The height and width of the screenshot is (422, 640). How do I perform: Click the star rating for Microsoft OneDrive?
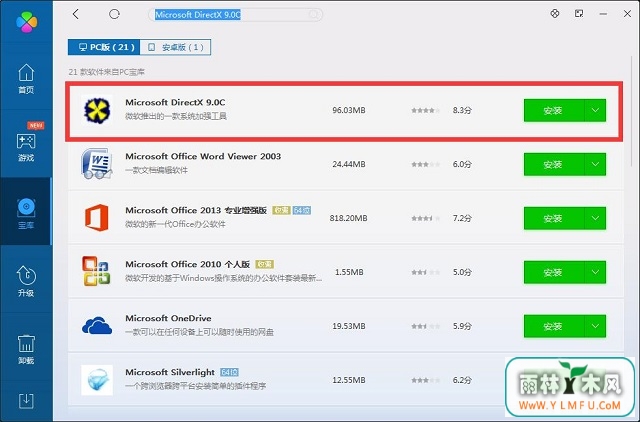pos(426,326)
